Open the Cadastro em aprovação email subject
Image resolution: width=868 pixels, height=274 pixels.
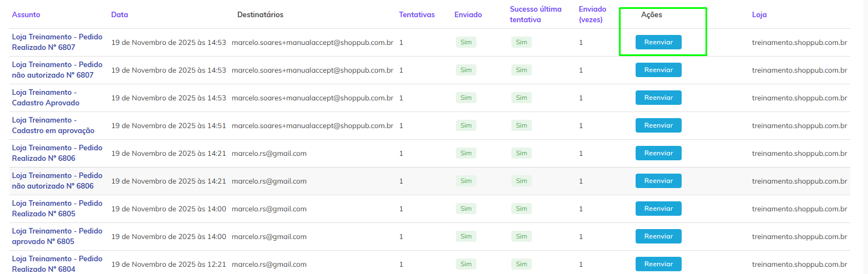click(x=53, y=125)
